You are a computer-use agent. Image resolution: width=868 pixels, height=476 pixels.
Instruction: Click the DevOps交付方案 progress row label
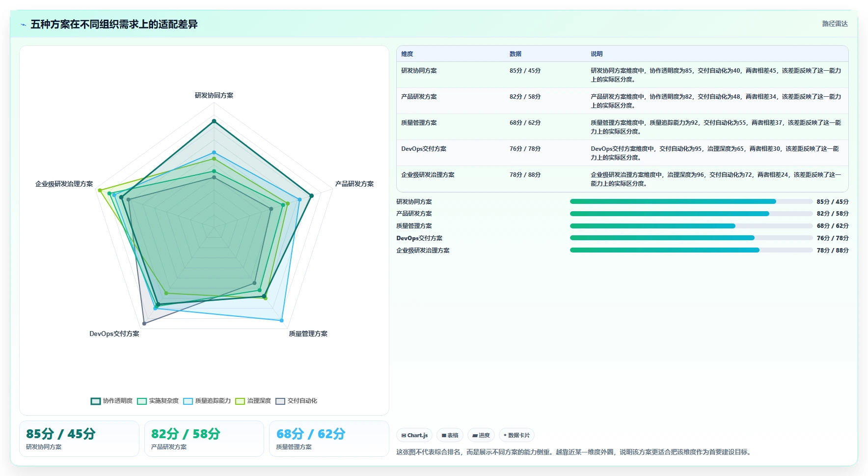(419, 238)
